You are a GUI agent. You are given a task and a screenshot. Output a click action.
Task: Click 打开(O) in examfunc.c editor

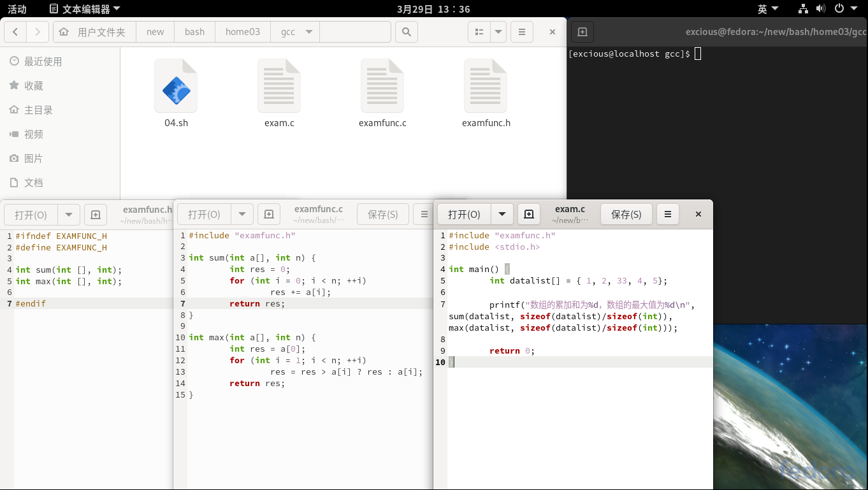pyautogui.click(x=204, y=214)
